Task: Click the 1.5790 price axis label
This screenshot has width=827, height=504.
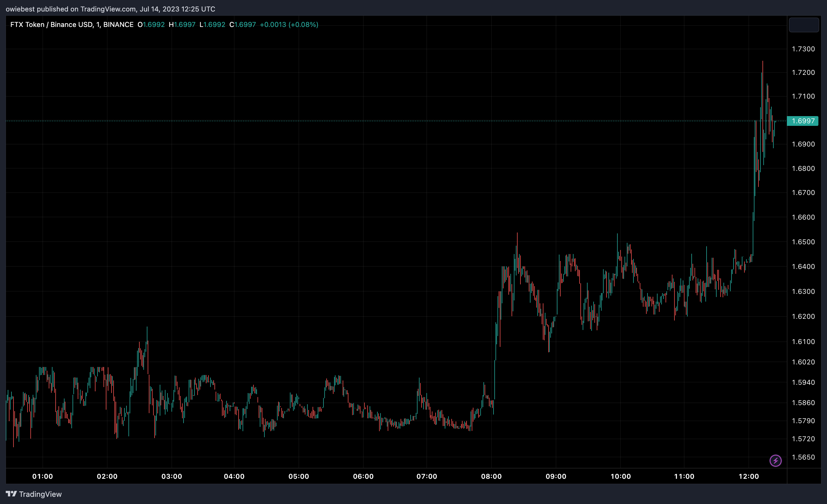Action: 803,421
